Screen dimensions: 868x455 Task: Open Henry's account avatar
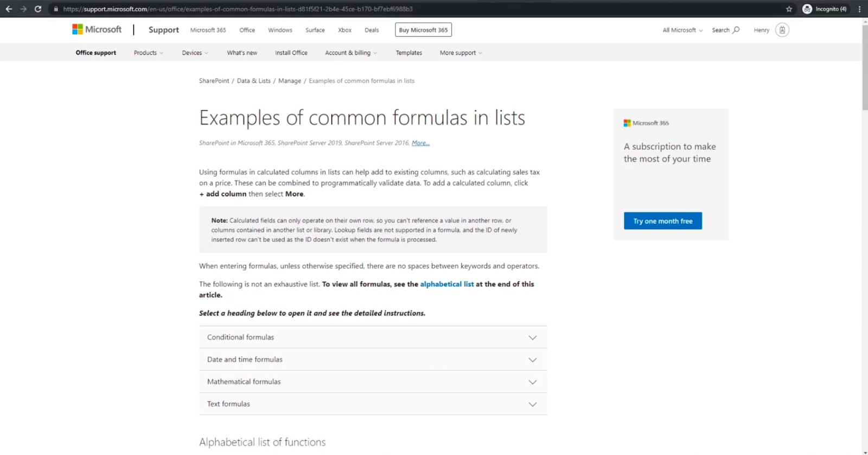[x=782, y=30]
